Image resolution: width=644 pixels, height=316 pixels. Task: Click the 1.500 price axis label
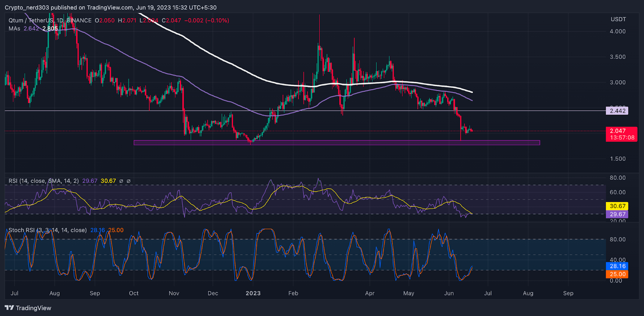click(x=618, y=159)
